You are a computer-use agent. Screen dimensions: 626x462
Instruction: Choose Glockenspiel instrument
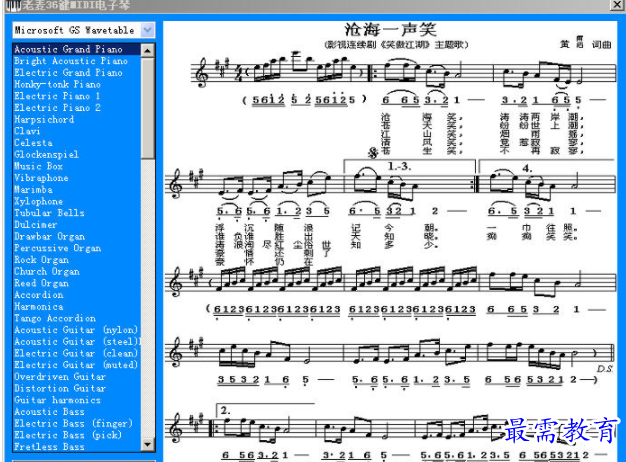[77, 155]
